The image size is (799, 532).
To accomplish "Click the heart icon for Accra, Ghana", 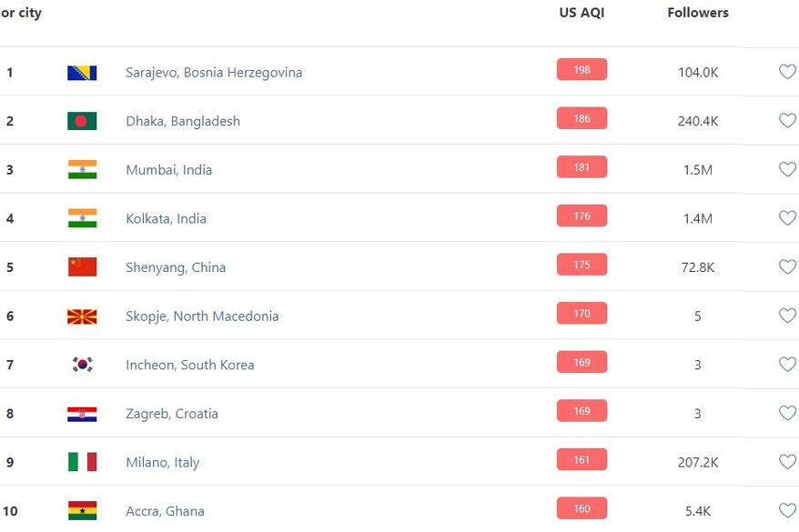I will click(x=787, y=510).
